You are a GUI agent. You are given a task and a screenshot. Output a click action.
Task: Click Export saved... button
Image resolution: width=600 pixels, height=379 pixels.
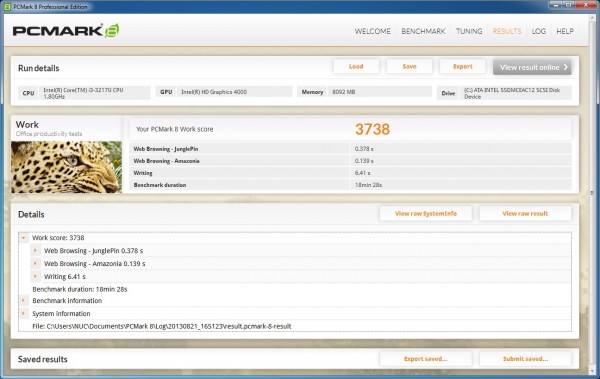tap(426, 359)
